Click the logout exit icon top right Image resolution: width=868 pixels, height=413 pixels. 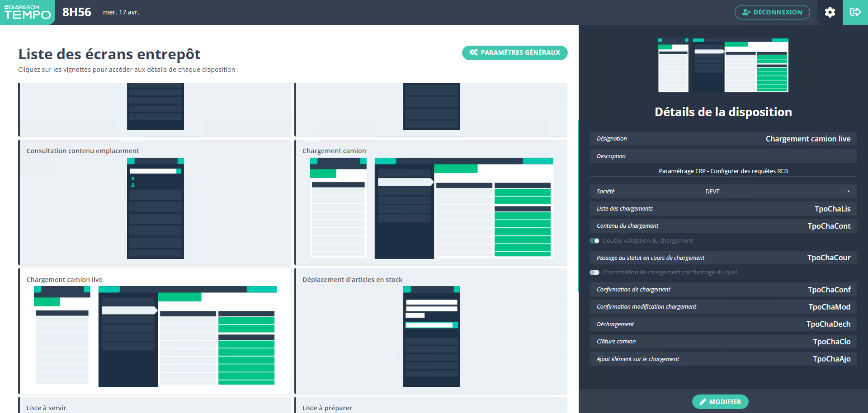855,12
